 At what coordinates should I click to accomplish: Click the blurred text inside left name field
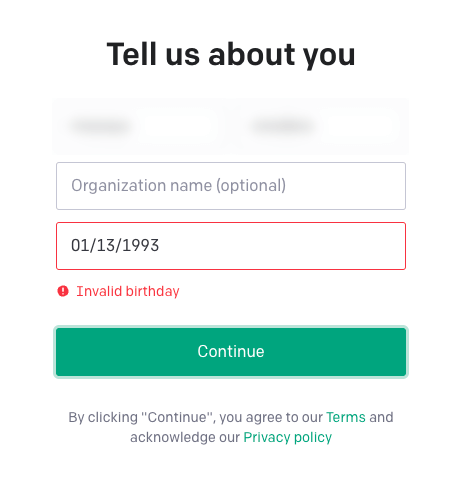(100, 126)
